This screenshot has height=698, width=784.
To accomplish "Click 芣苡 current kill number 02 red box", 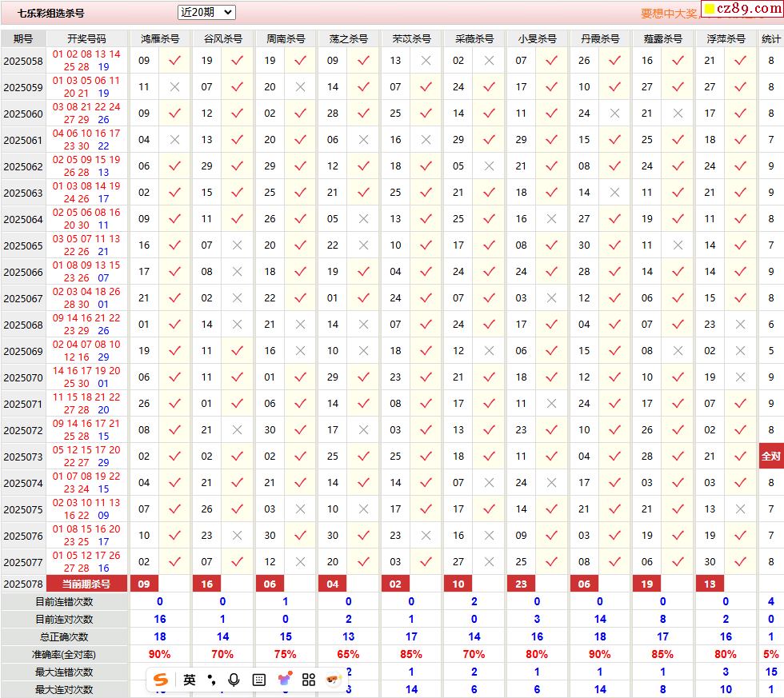I will pyautogui.click(x=395, y=584).
